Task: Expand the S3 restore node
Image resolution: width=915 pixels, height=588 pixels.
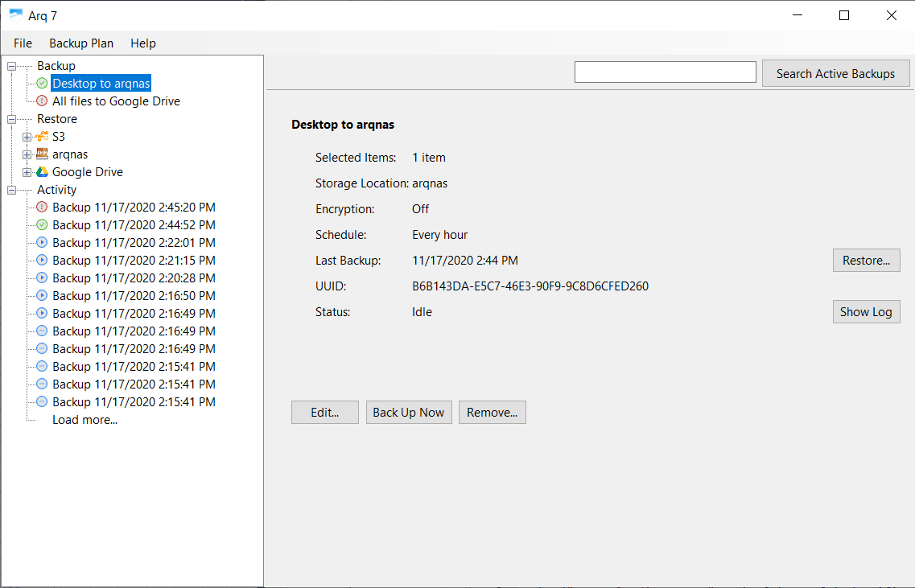Action: coord(27,137)
